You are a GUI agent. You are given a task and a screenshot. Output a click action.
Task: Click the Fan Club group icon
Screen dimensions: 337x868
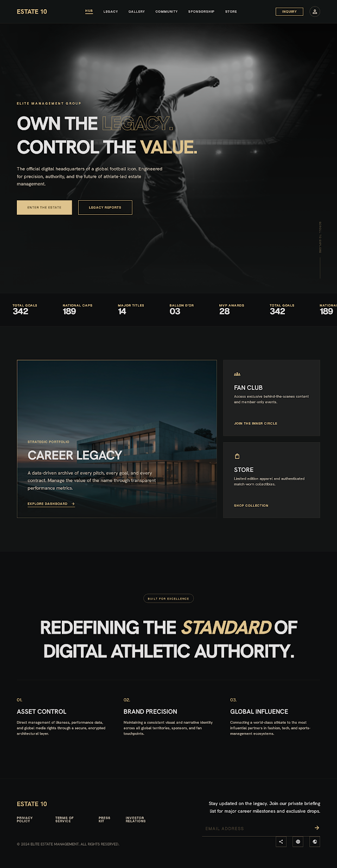[x=237, y=374]
